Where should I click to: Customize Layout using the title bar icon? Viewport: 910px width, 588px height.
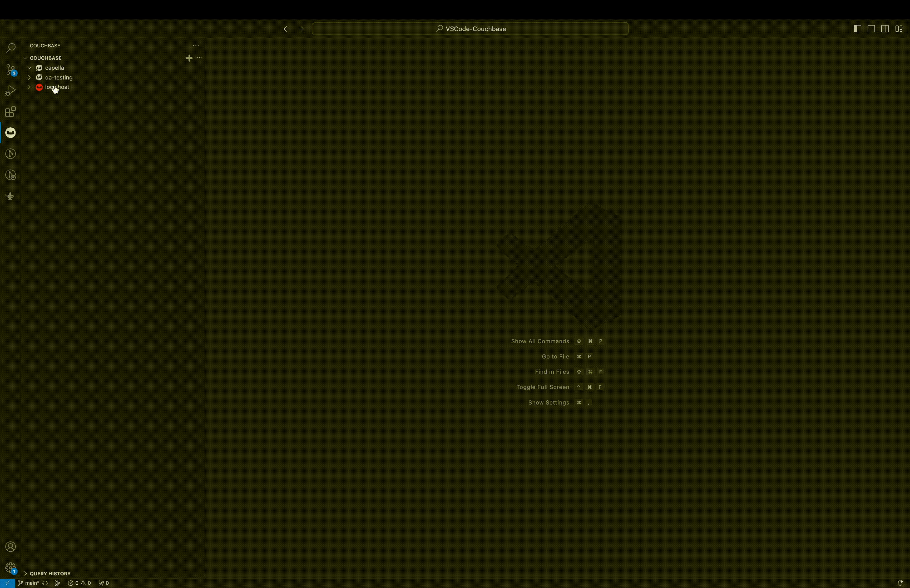click(899, 29)
